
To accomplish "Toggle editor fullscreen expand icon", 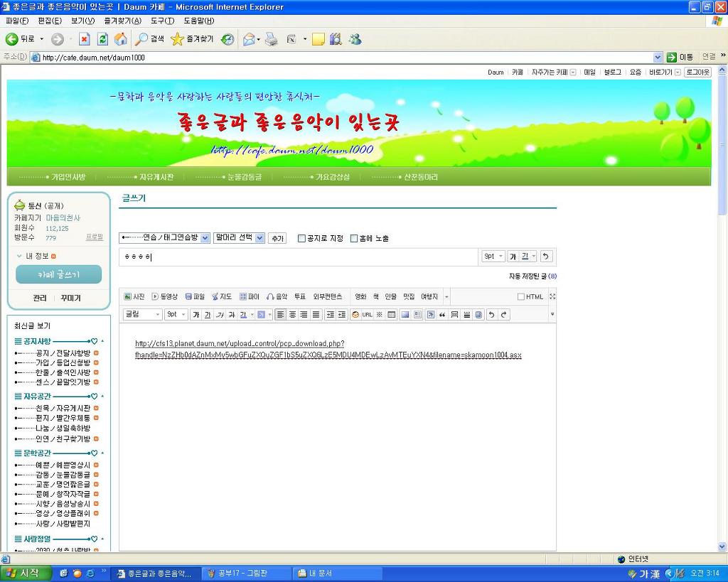I will pos(552,296).
